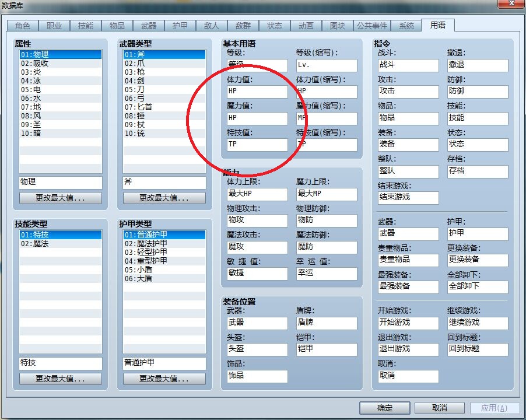This screenshot has height=420, width=526.
Task: Click 更改最大值 under 护甲类型 list
Action: (164, 379)
